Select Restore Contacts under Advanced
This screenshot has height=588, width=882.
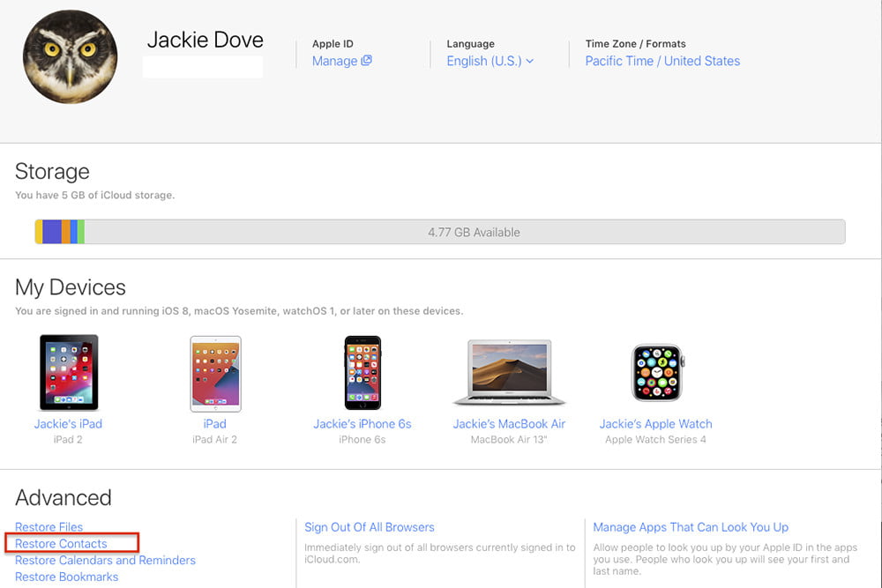click(x=61, y=544)
